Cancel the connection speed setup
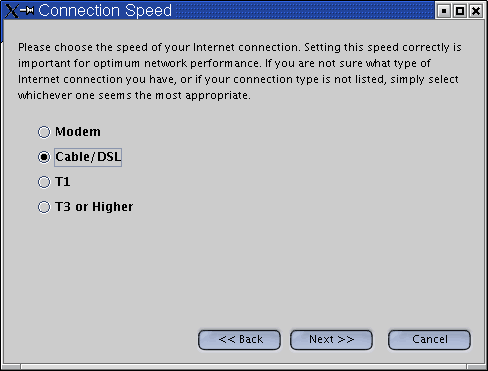The height and width of the screenshot is (371, 488). coord(430,340)
